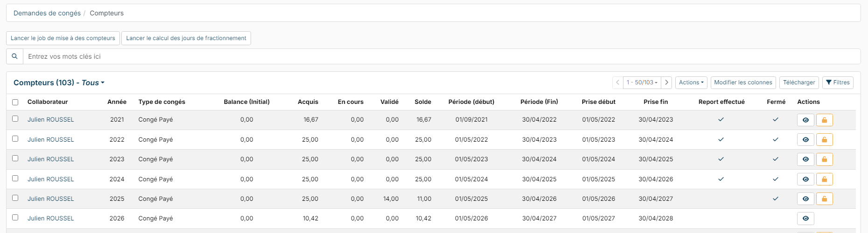
Task: Unlock the 2021 counter (orange padlock)
Action: [x=824, y=120]
